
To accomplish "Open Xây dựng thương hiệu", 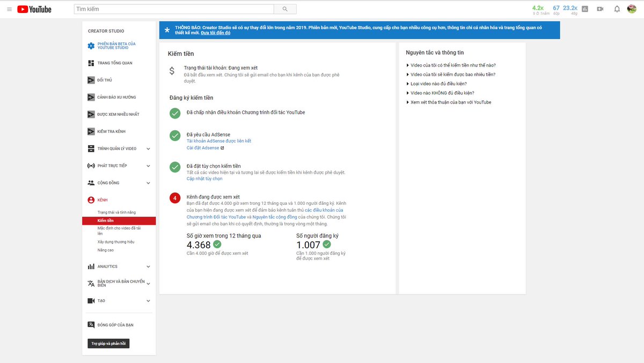I will point(116,242).
